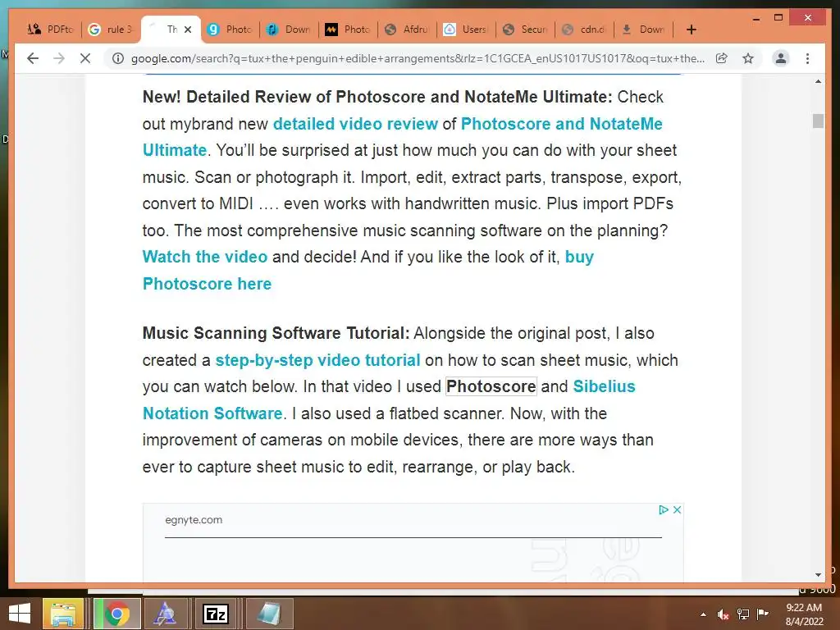Screen dimensions: 840x630
Task: Go back to the previous page
Action: (33, 58)
